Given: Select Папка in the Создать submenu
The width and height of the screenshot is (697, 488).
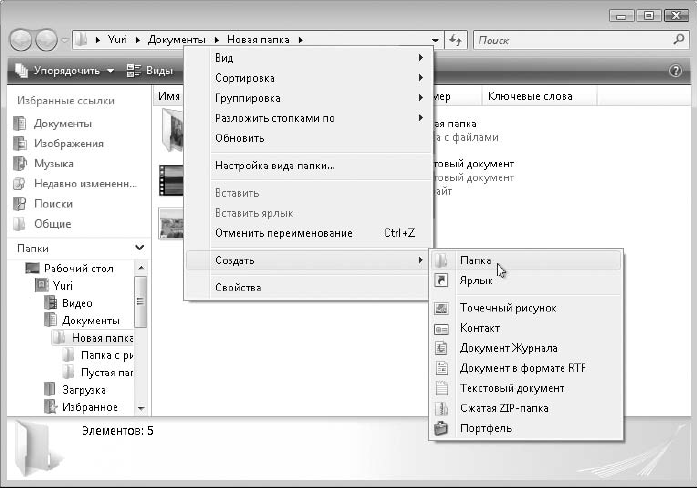Looking at the screenshot, I should pyautogui.click(x=526, y=260).
